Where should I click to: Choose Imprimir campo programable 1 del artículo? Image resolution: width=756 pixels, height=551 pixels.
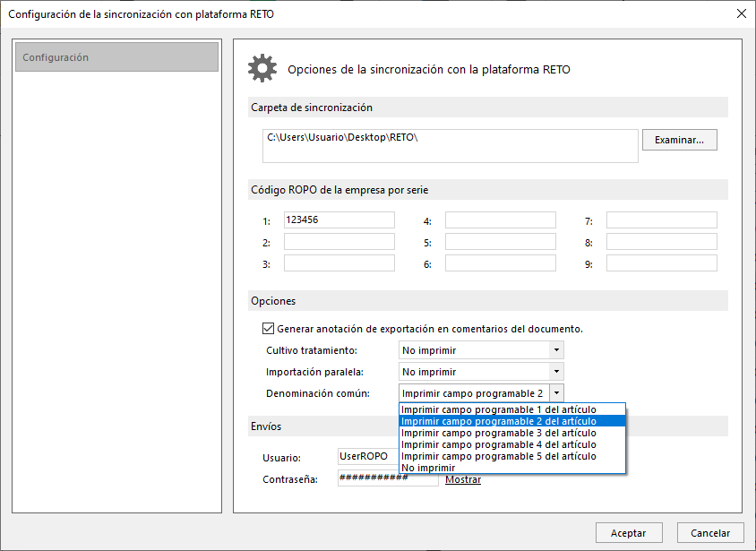tap(512, 409)
